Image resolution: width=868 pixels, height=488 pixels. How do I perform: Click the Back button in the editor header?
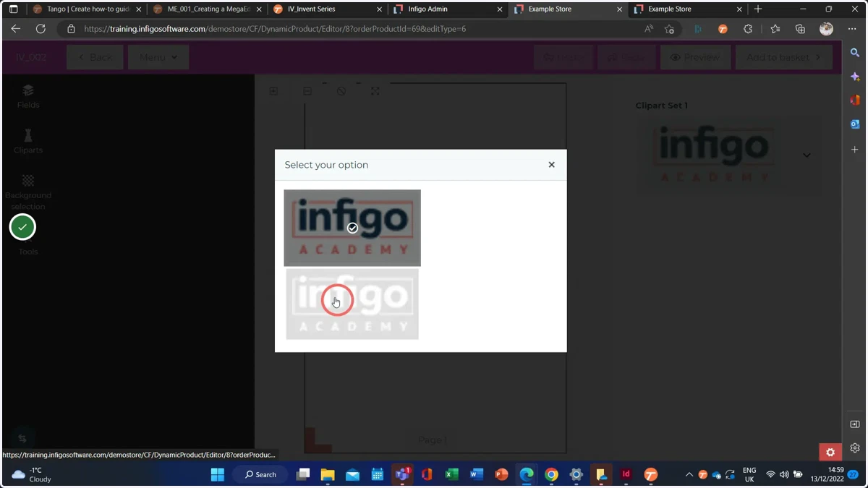[x=95, y=57]
